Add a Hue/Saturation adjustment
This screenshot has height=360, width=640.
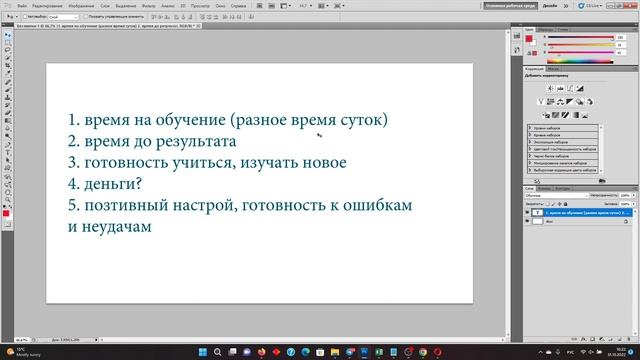(x=551, y=102)
